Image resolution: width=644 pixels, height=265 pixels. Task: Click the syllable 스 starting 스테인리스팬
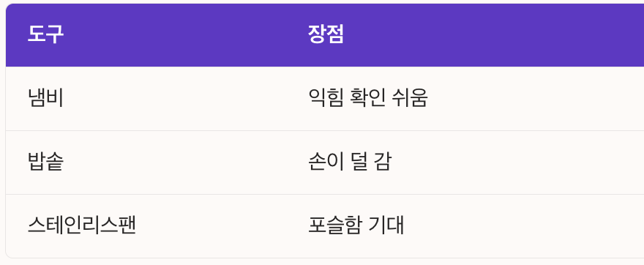click(x=37, y=226)
